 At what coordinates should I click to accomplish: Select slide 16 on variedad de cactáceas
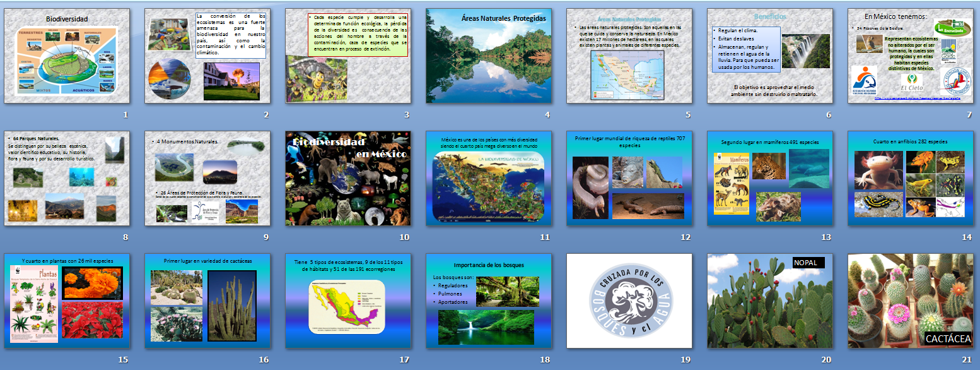207,301
